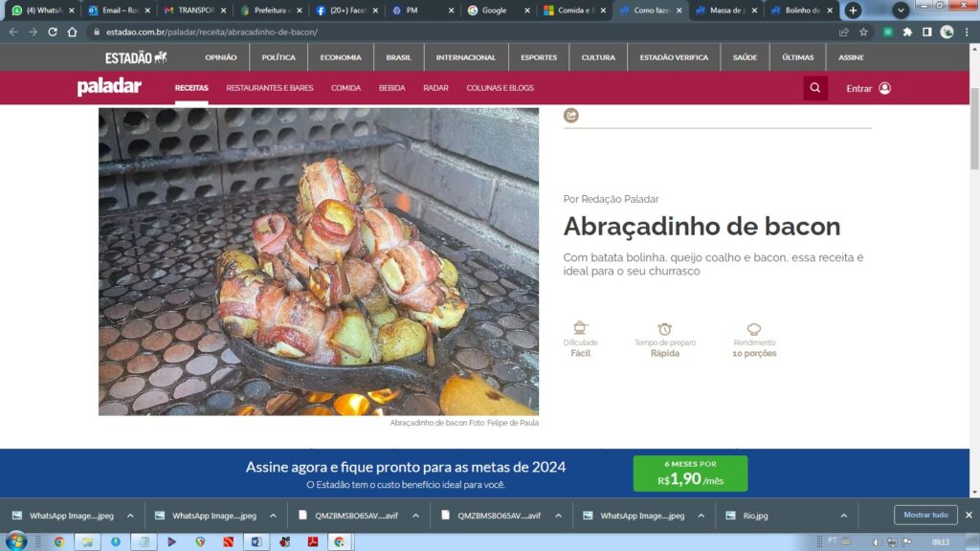980x551 pixels.
Task: Click the R$1,90/mês subscription button
Action: pos(690,474)
